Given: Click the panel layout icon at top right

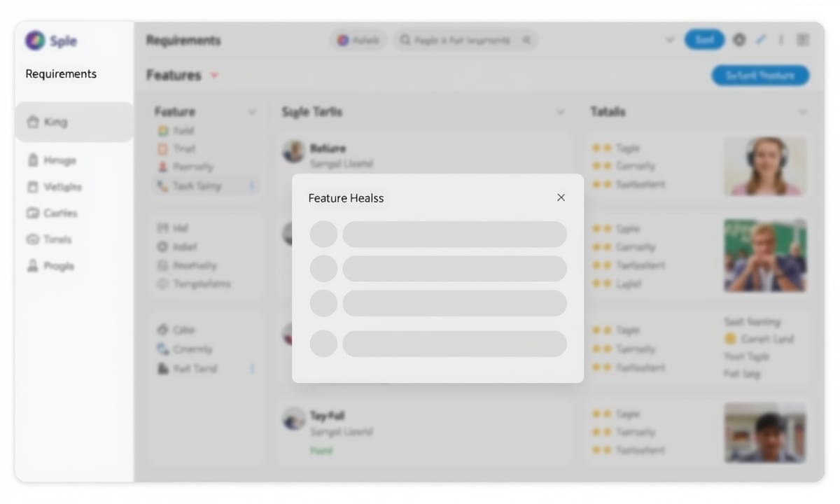Looking at the screenshot, I should click(803, 40).
